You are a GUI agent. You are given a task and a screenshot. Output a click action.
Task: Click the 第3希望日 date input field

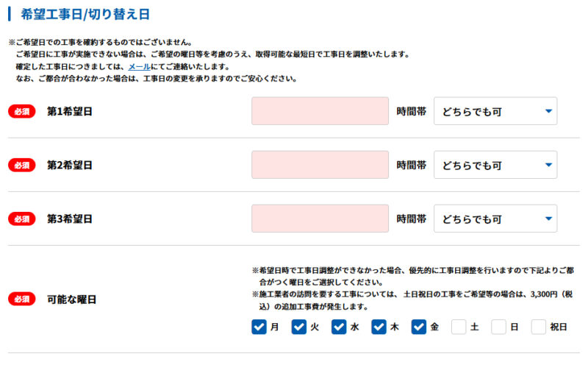pos(320,219)
